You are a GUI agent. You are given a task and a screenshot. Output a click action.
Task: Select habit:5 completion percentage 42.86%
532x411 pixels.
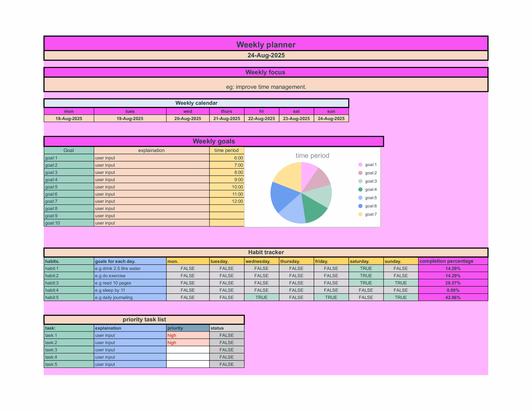point(453,297)
